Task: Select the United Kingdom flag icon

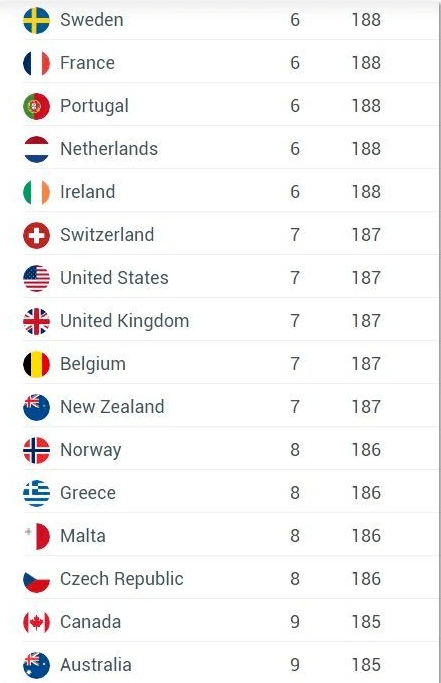Action: [x=36, y=321]
